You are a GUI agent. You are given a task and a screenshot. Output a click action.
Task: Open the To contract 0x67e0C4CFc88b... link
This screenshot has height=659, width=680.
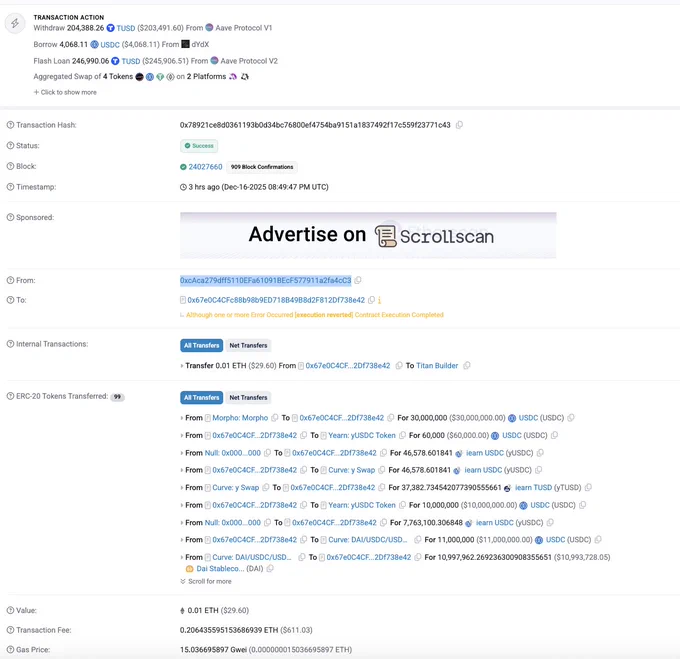pyautogui.click(x=276, y=300)
